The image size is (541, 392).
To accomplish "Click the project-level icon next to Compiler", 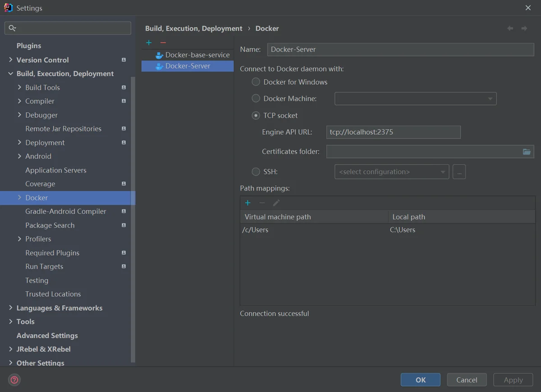I will 124,101.
